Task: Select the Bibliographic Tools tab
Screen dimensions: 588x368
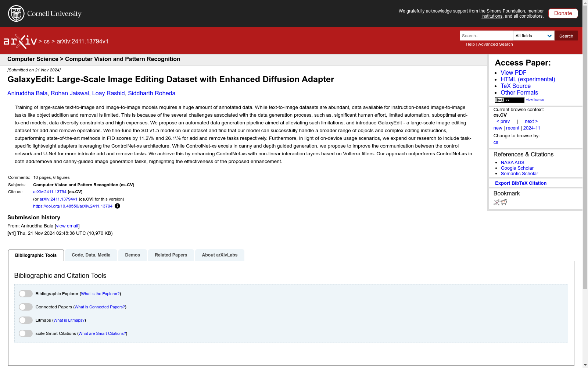Action: (36, 255)
